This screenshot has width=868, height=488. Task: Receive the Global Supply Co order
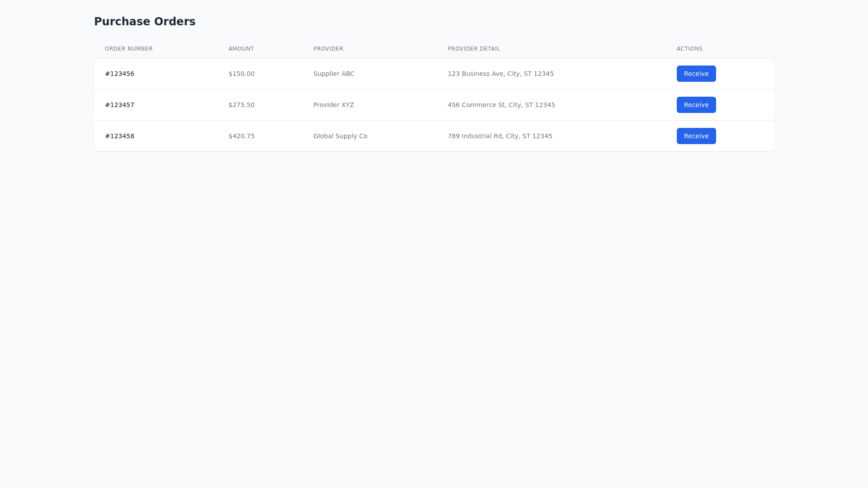click(x=696, y=136)
